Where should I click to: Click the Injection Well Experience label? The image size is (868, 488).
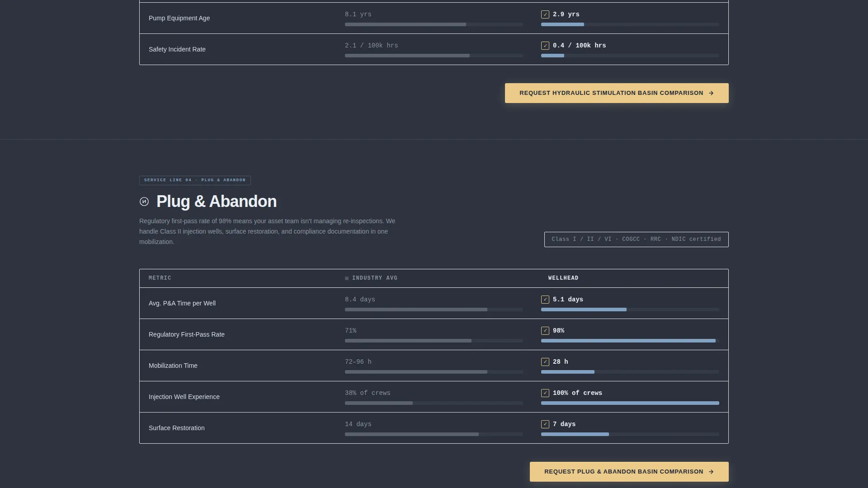point(184,397)
